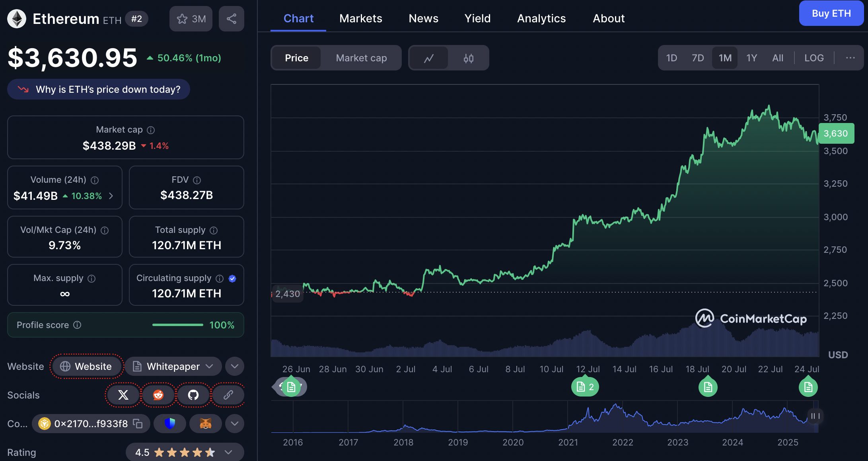Click the blue shield wallet icon
Screen dimensions: 868x461
[x=170, y=424]
